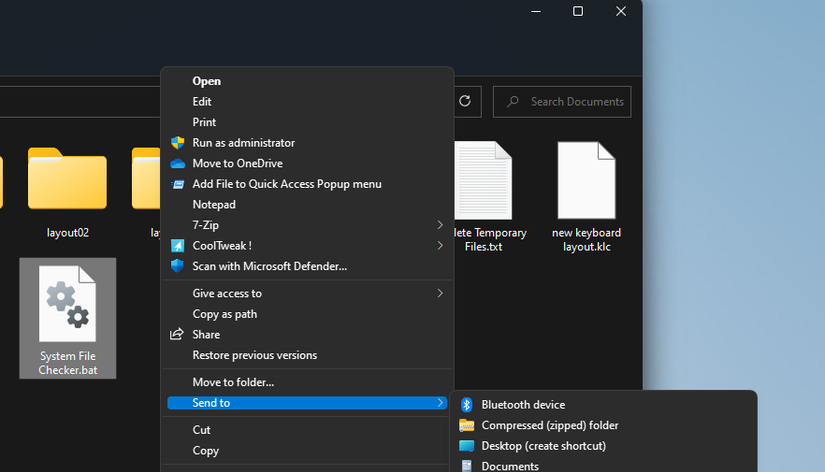Select the Delete Temporary Files.txt document icon
The height and width of the screenshot is (472, 825).
click(484, 180)
